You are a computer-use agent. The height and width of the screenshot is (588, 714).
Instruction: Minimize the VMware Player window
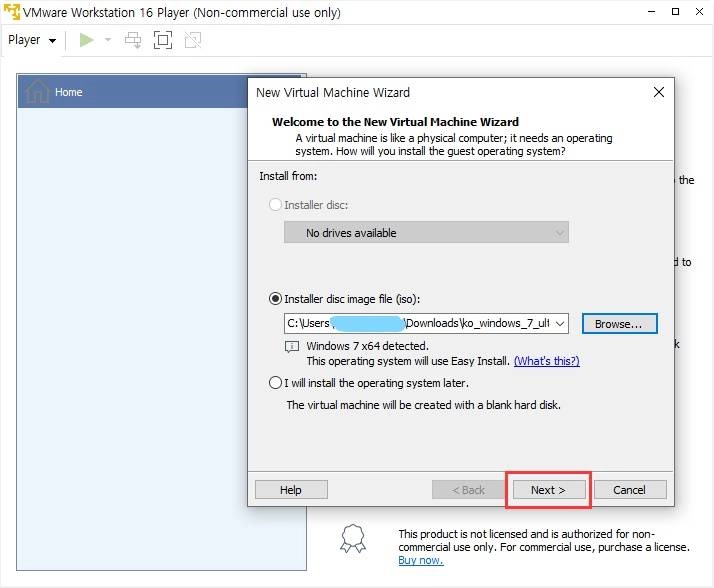(652, 12)
